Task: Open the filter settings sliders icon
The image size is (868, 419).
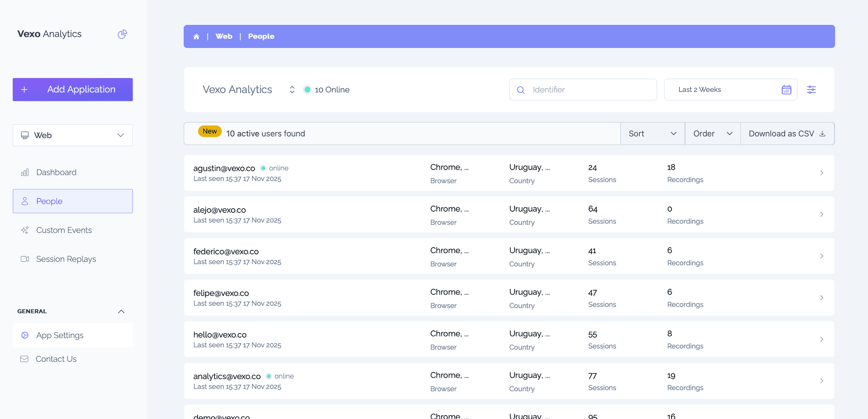Action: coord(811,89)
